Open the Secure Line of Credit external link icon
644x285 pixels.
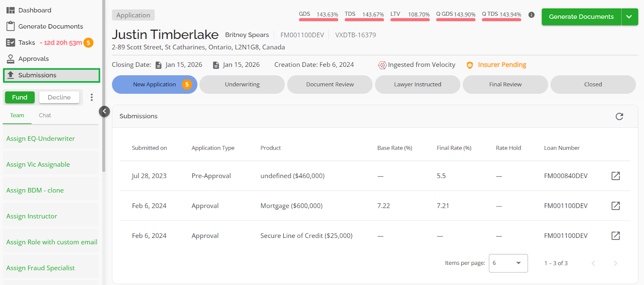click(615, 235)
